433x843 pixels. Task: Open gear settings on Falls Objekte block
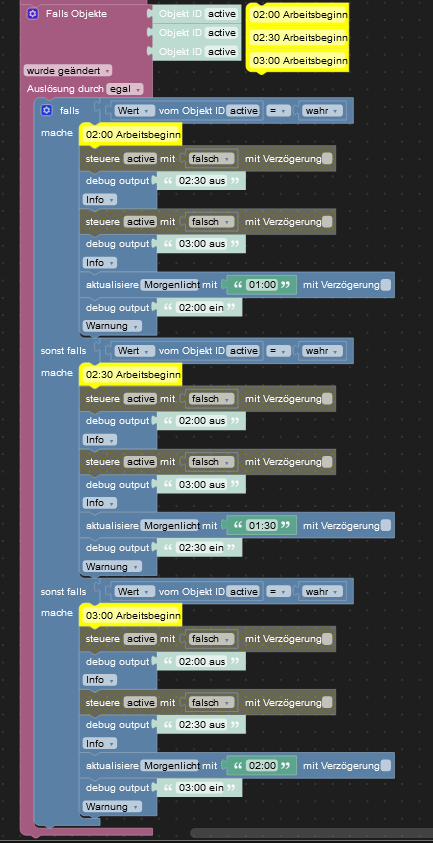pos(32,14)
